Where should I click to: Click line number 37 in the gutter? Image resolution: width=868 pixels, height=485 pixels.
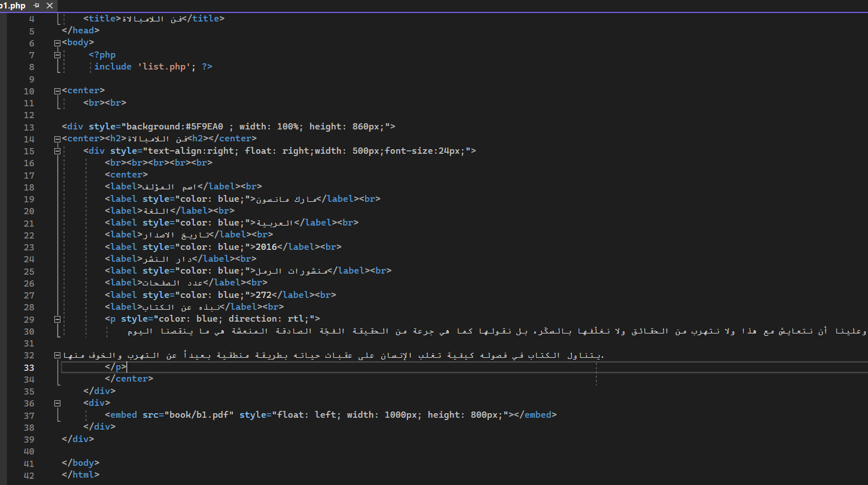29,415
